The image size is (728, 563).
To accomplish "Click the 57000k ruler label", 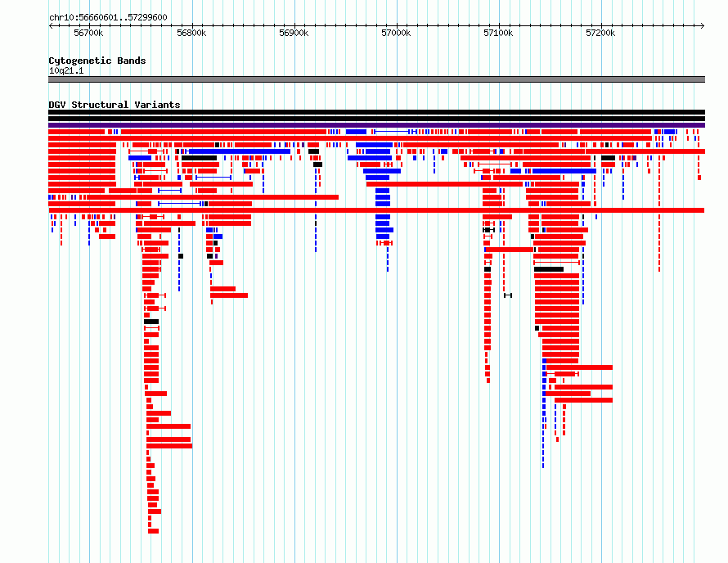I will pos(396,33).
